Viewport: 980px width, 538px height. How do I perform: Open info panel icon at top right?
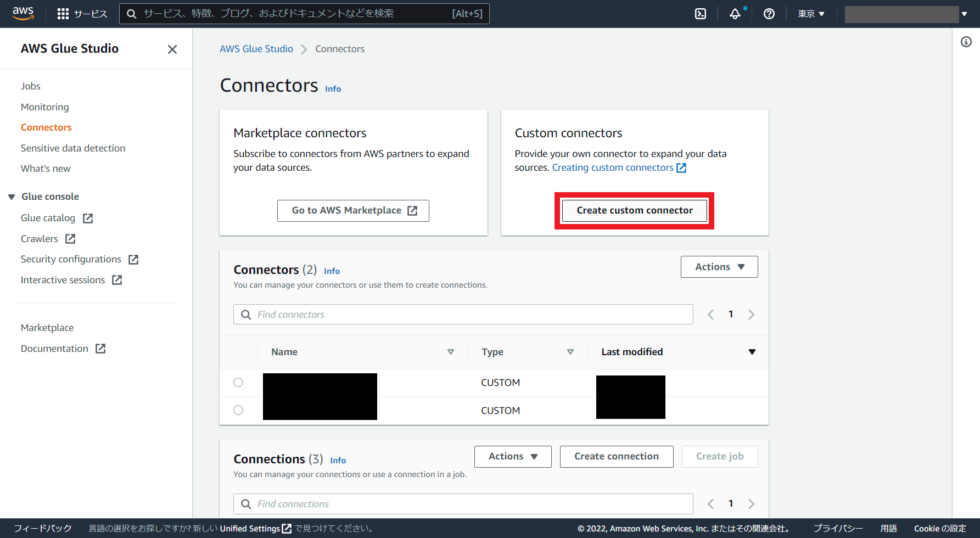[x=966, y=42]
